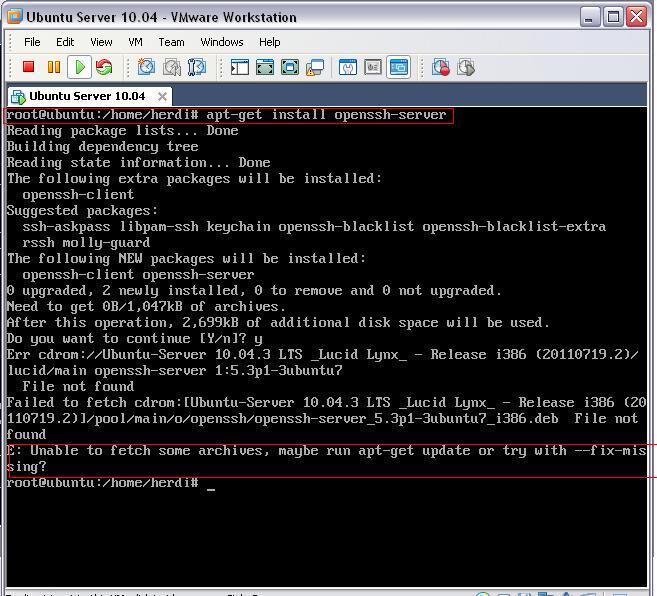The image size is (657, 596).
Task: Select the highlighted console view icon
Action: pyautogui.click(x=398, y=67)
